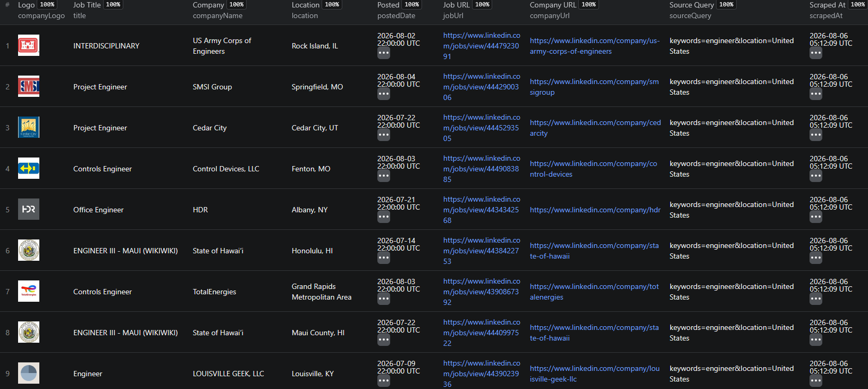Open the us-army-corps-of-engineers company URL
868x389 pixels.
[595, 46]
